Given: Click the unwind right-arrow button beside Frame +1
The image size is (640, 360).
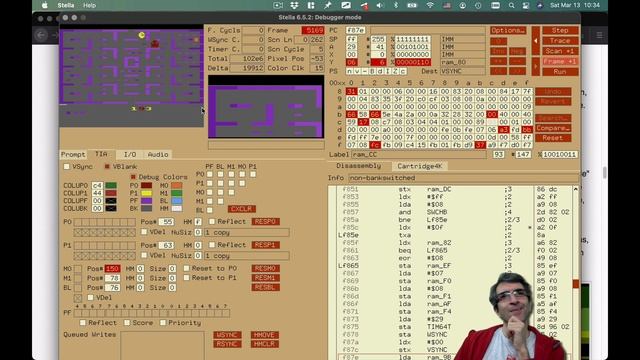Looking at the screenshot, I should (x=536, y=66).
